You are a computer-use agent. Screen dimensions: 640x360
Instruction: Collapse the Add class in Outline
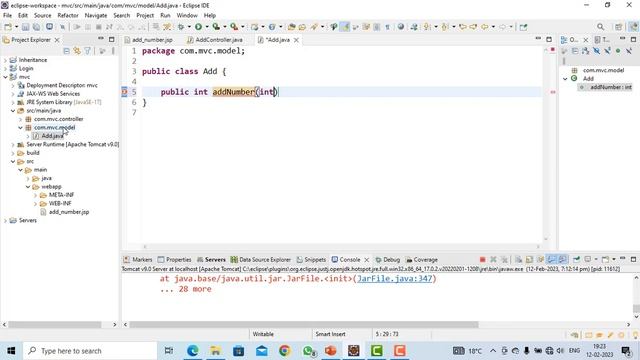coord(565,79)
